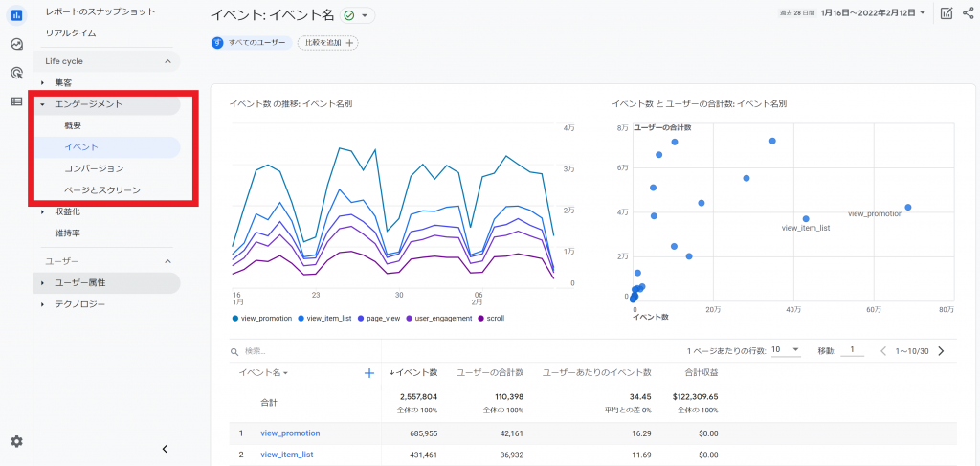The image size is (980, 466).
Task: Open リアルタイム report
Action: coord(71,33)
